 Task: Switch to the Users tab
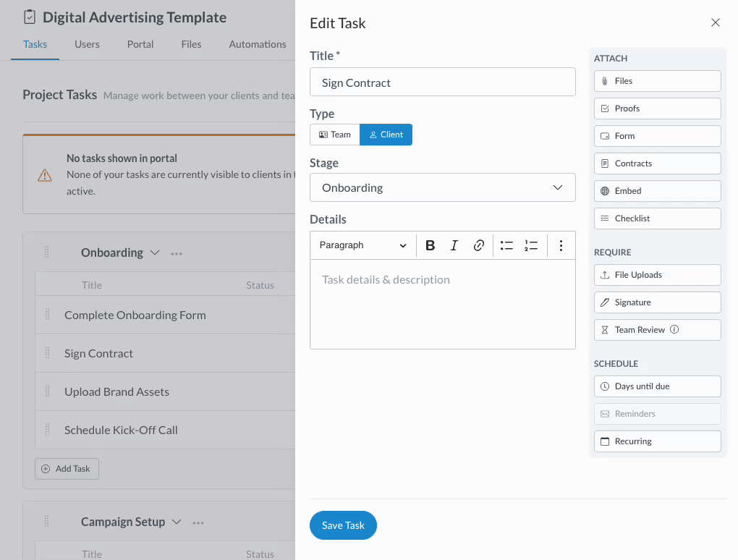point(87,44)
